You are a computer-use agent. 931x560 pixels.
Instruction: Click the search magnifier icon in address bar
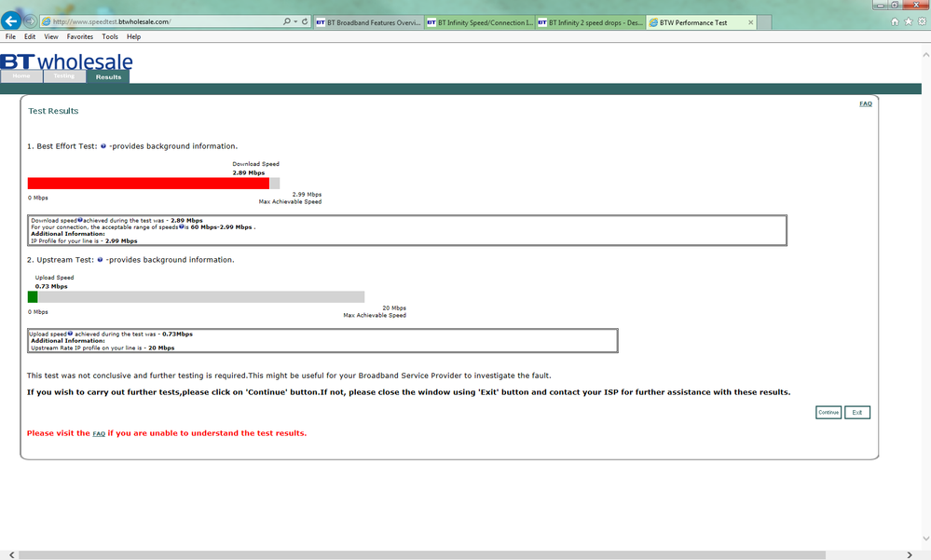click(287, 21)
